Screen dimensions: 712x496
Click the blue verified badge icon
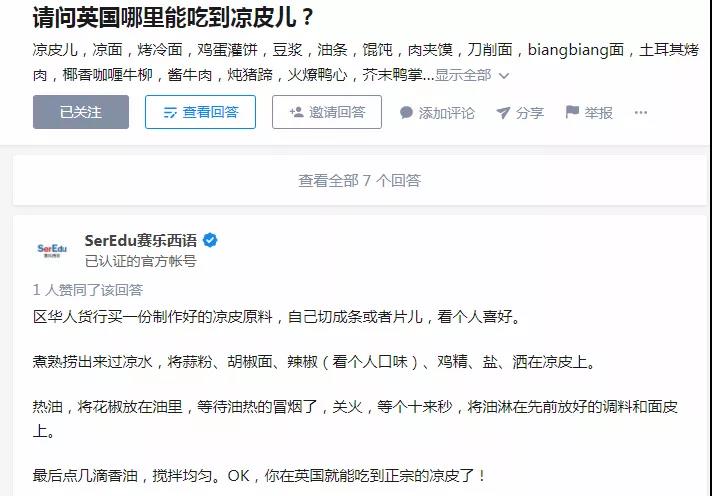point(210,240)
